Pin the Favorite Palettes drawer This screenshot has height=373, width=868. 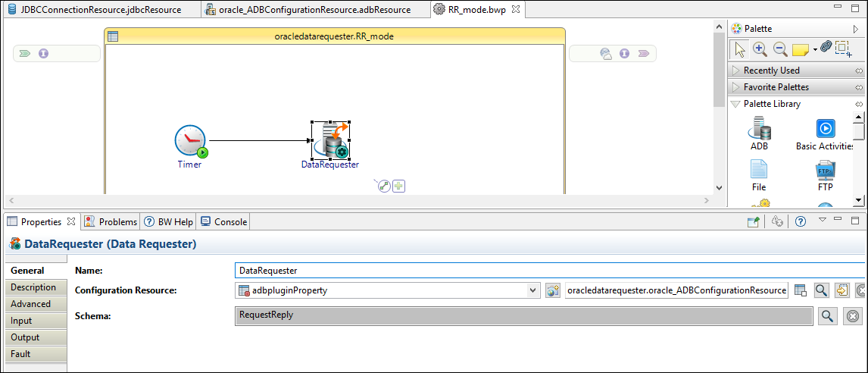(x=859, y=88)
